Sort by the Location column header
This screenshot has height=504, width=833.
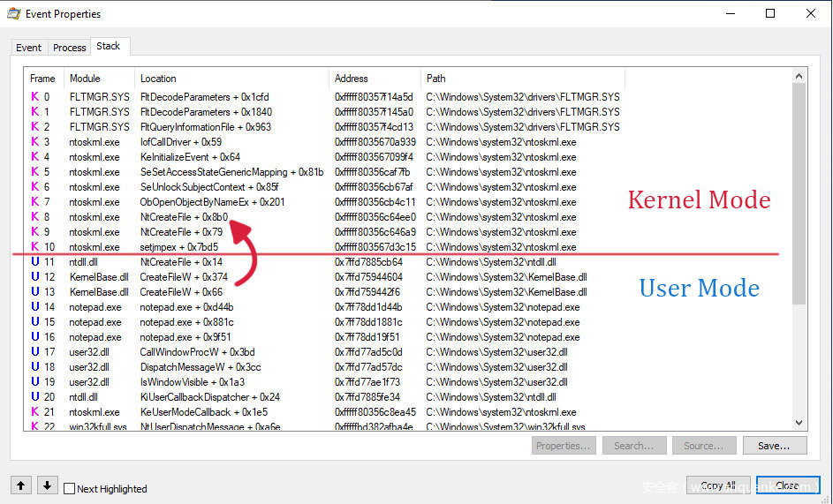158,79
